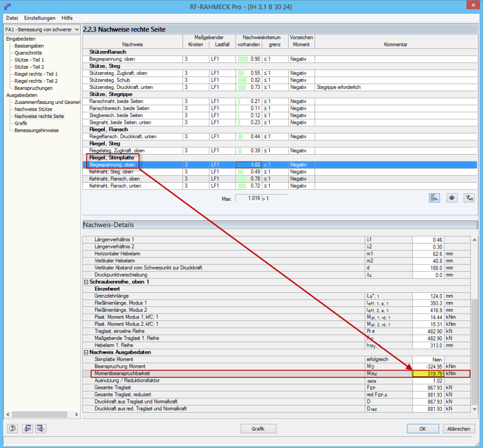Apply the filter showing criteria greater than 1
The image size is (483, 448).
469,198
